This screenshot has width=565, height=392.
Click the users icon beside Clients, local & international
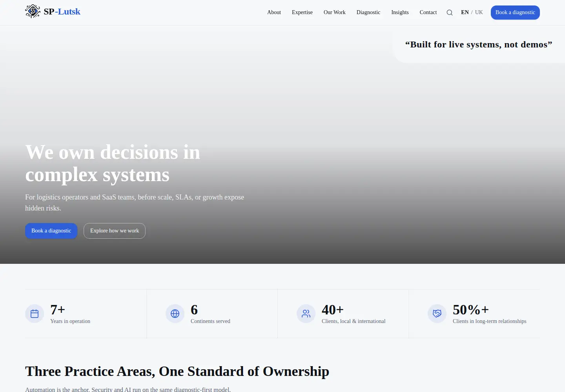click(306, 314)
